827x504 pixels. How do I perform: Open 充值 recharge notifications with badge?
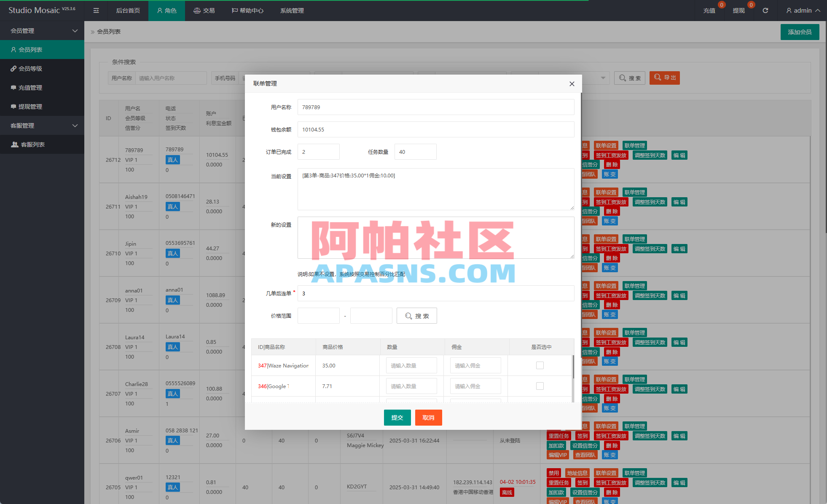[x=709, y=10]
